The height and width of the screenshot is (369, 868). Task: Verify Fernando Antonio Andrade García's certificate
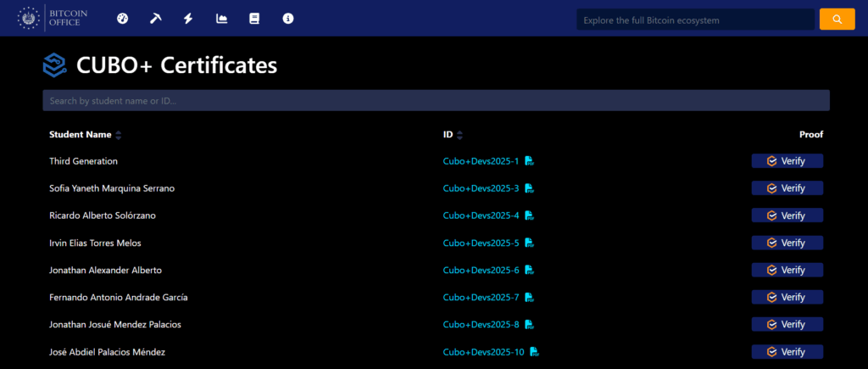[787, 298]
